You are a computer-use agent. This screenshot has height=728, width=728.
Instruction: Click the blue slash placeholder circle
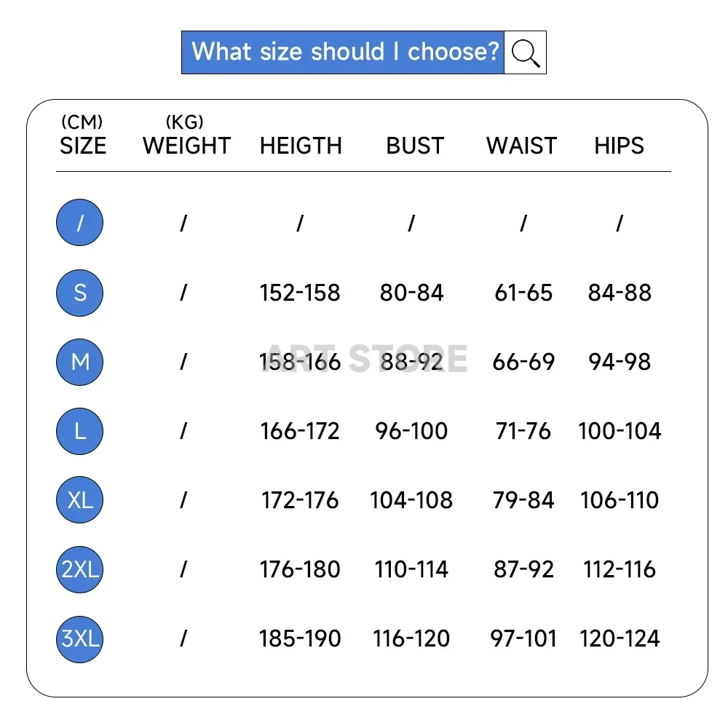tap(80, 222)
